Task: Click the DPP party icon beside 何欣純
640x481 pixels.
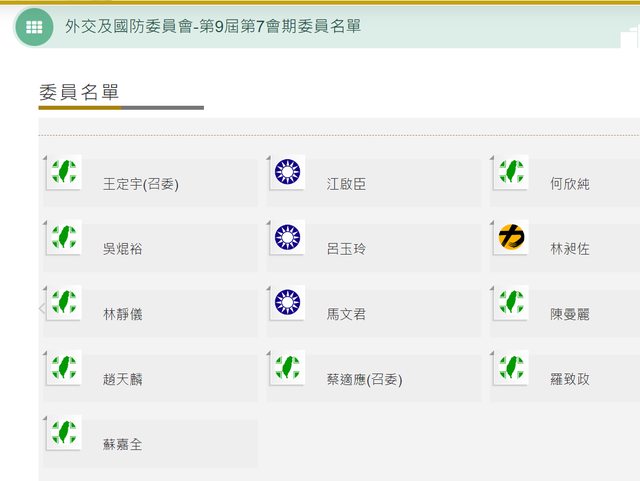Action: pos(511,172)
